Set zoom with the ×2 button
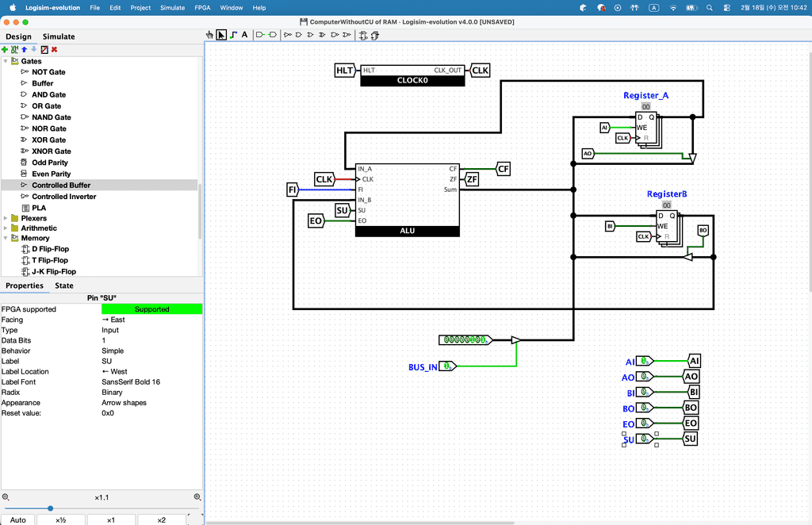Viewport: 812px width, 525px height. (x=161, y=519)
